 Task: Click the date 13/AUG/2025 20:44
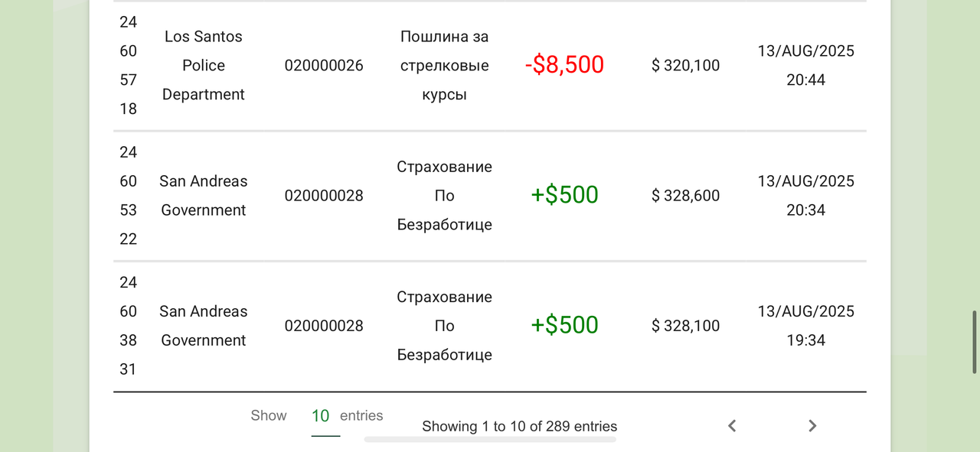click(806, 66)
